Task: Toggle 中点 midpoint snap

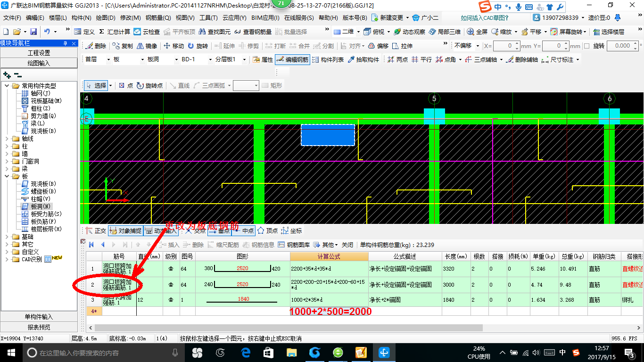Action: [243, 230]
